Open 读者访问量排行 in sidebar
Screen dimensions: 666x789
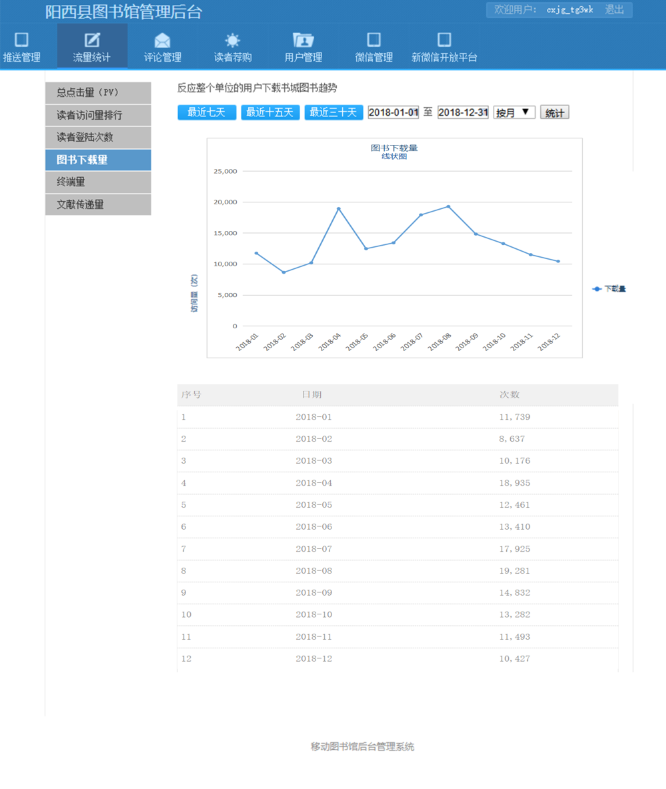pyautogui.click(x=98, y=115)
